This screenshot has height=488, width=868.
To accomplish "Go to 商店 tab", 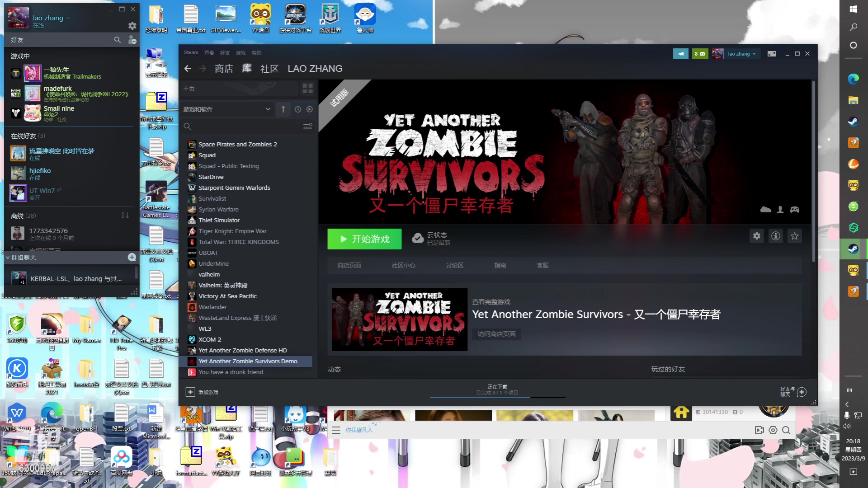I will (224, 69).
